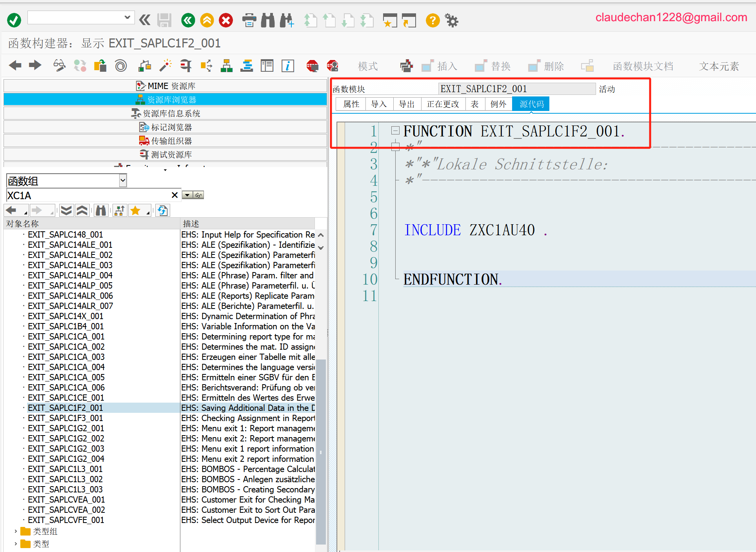This screenshot has width=756, height=552.
Task: Click the binoculars Find icon
Action: (268, 20)
